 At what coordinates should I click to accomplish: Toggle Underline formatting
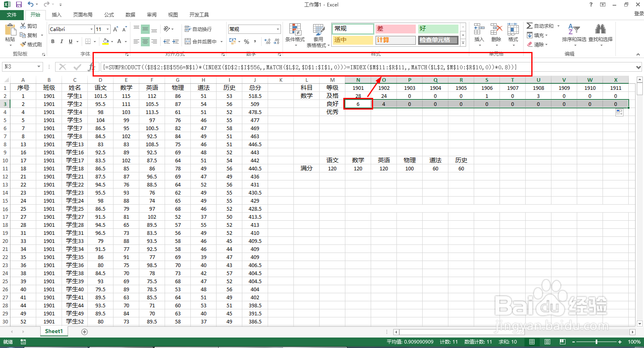pos(70,41)
